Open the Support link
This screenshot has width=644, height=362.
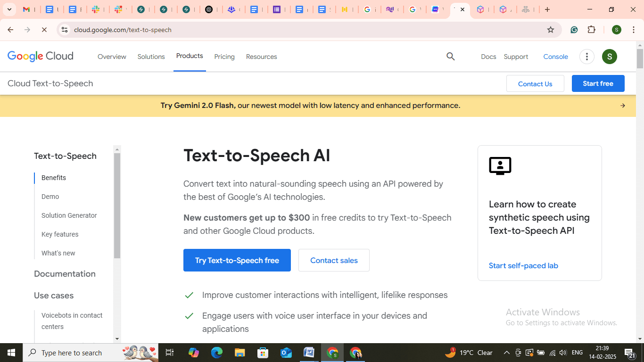click(516, 57)
